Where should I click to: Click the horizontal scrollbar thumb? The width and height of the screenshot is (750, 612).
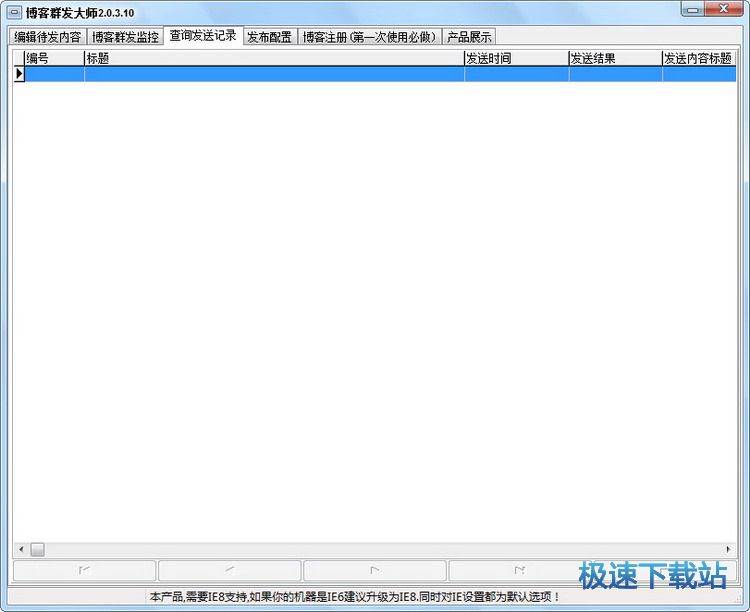pos(37,549)
